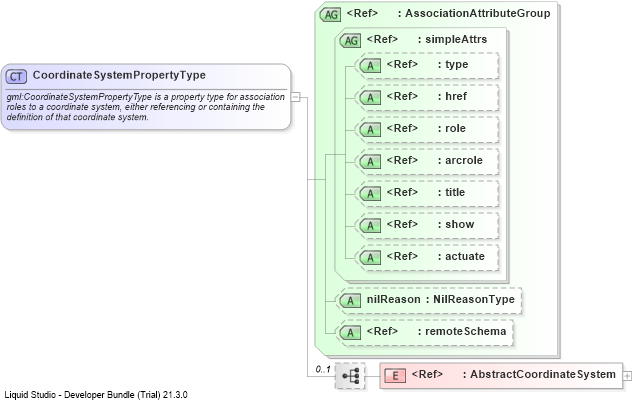
Task: Click the gml:CoordinateSystemPropertyType description text
Action: pos(145,107)
